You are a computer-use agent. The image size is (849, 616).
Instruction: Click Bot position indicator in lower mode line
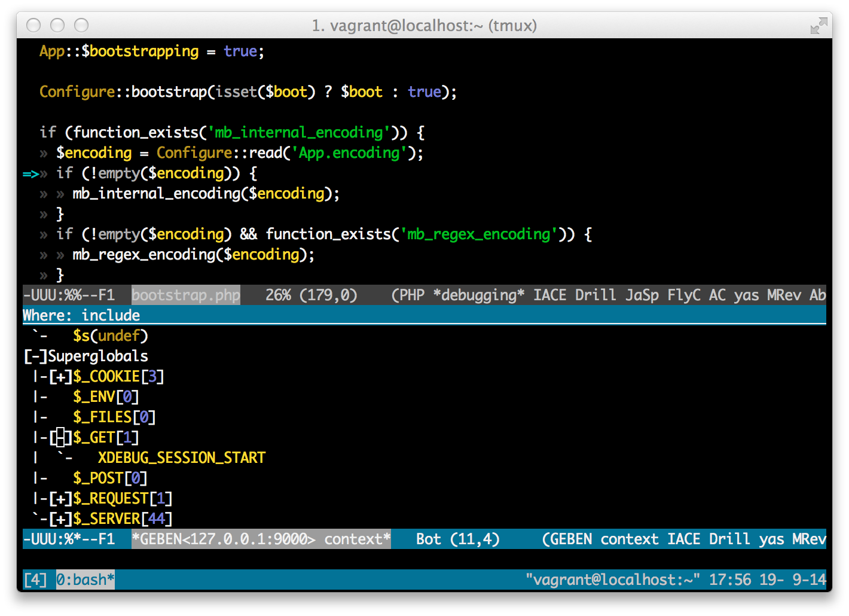tap(429, 539)
